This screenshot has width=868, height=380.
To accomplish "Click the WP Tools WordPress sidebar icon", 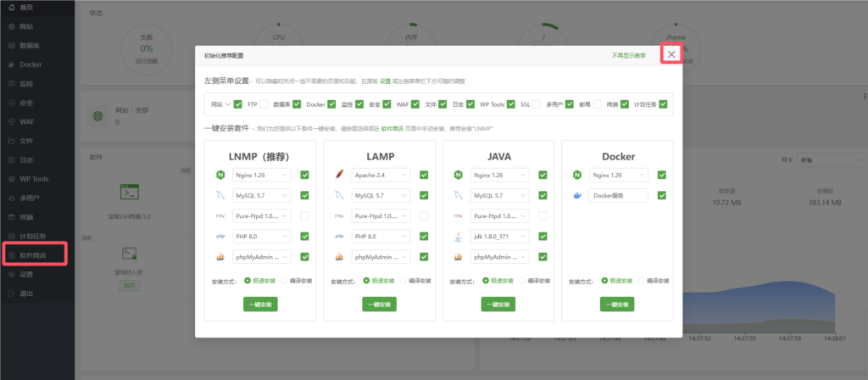I will pos(12,179).
